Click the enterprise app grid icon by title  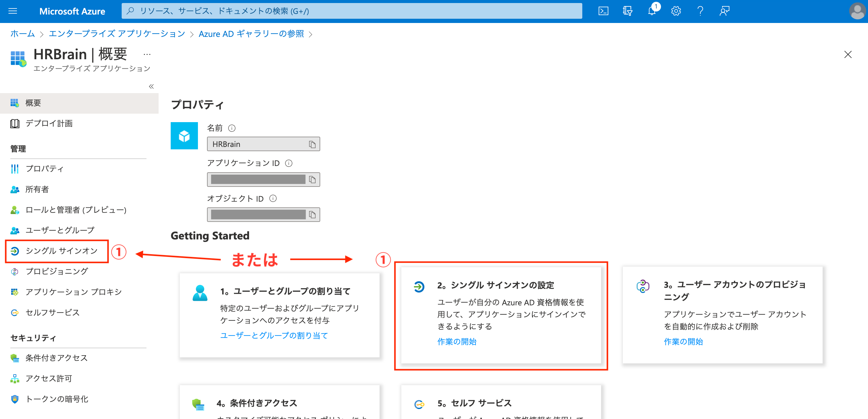18,59
